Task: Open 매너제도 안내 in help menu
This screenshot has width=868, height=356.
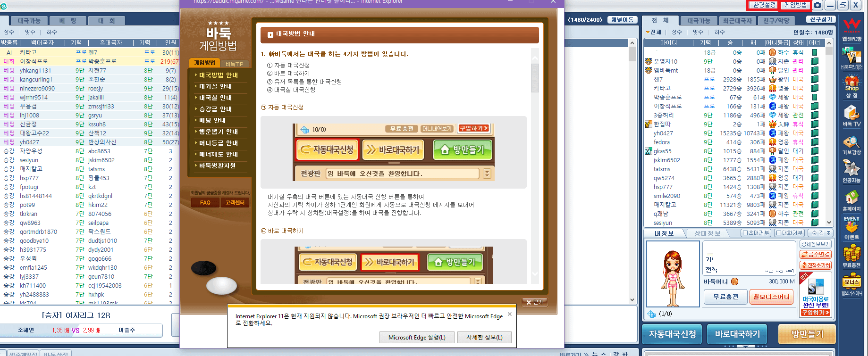Action: coord(219,154)
